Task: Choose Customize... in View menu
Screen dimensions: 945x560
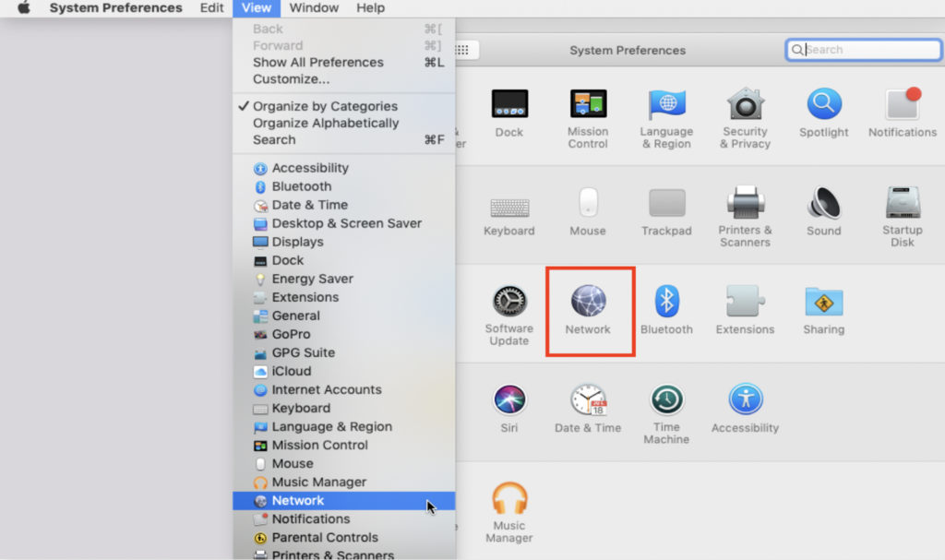Action: (344, 79)
